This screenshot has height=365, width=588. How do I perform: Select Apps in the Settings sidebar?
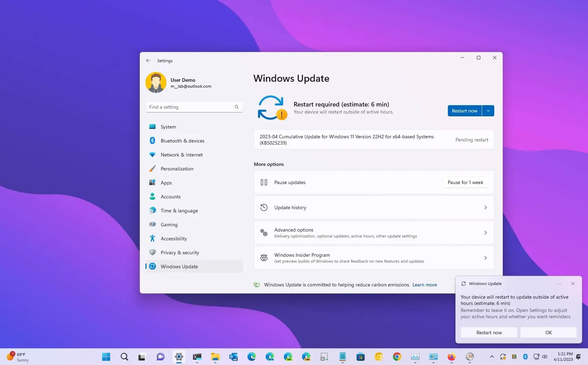point(194,183)
